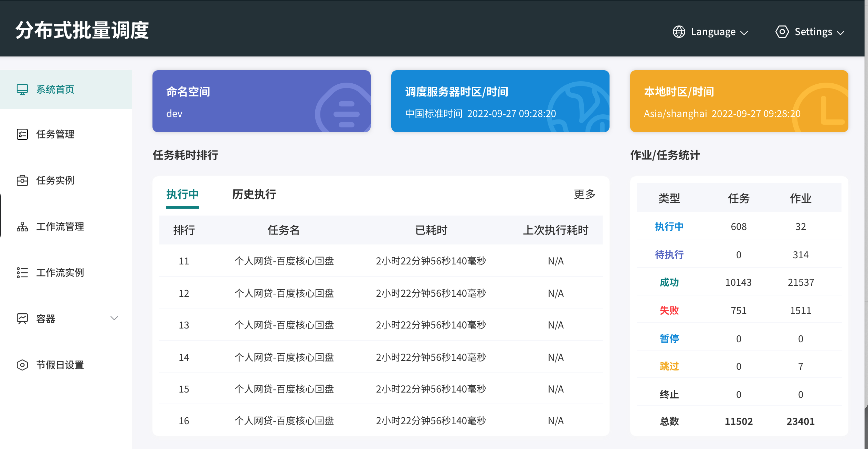
Task: Click the 11502 total tasks value
Action: 739,421
